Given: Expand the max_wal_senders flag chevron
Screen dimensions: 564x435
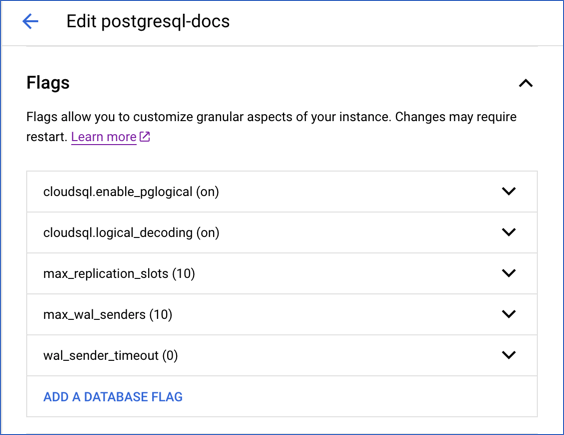Looking at the screenshot, I should pos(509,314).
